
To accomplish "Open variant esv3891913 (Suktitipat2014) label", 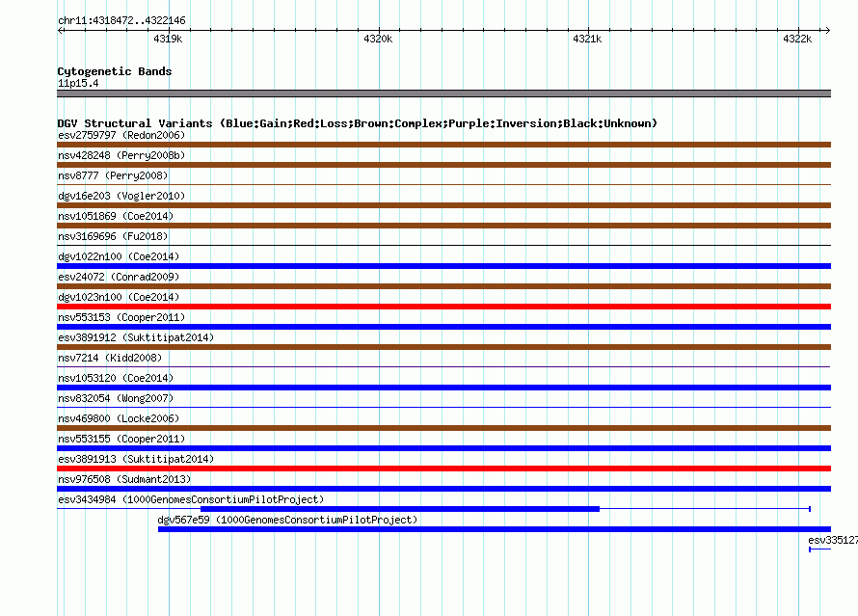I will coord(136,459).
